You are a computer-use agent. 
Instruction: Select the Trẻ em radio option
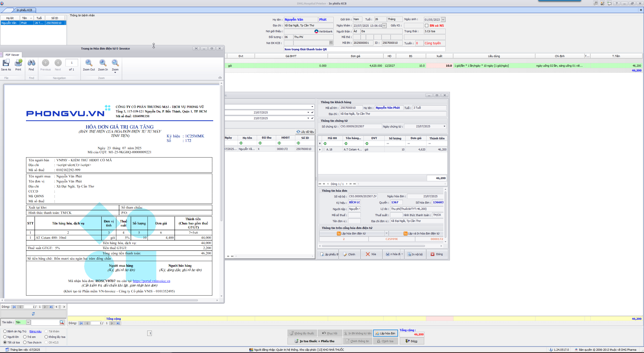[x=25, y=337]
